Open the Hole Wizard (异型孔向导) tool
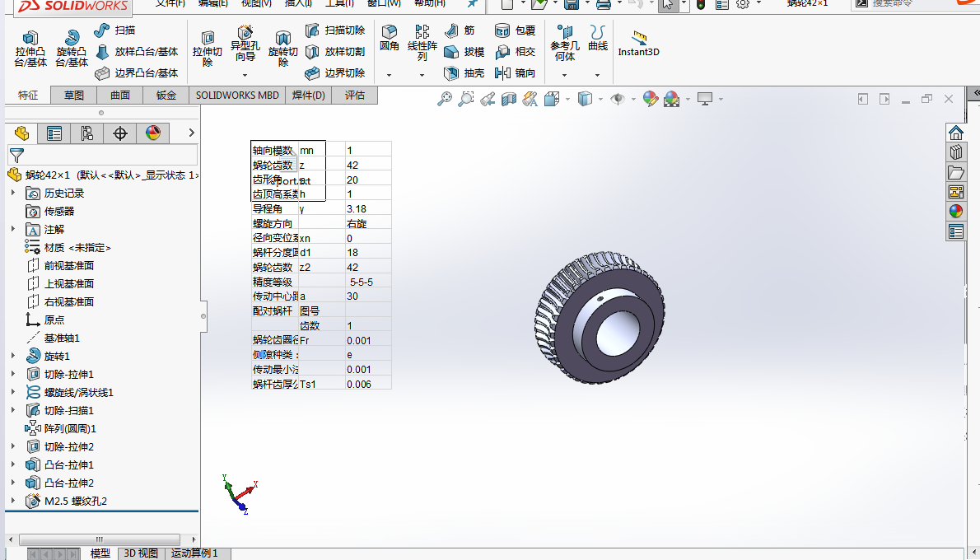Viewport: 980px width, 560px height. coord(245,43)
